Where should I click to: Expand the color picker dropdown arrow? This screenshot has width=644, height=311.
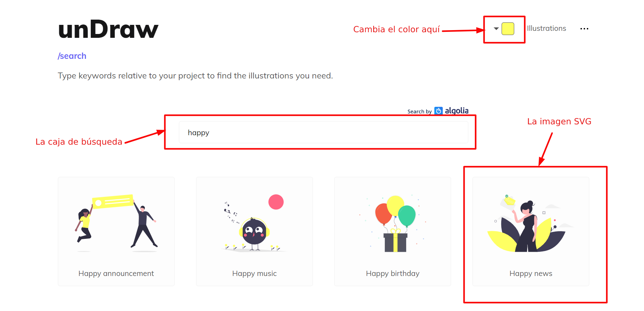pyautogui.click(x=496, y=29)
